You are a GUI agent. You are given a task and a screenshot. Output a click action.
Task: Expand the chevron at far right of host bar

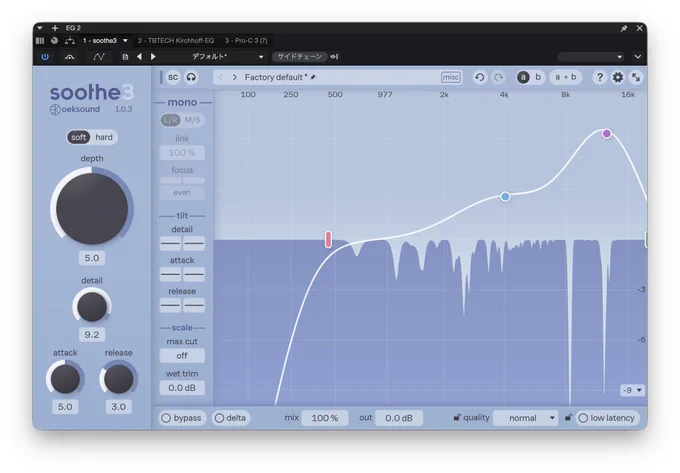(x=638, y=57)
